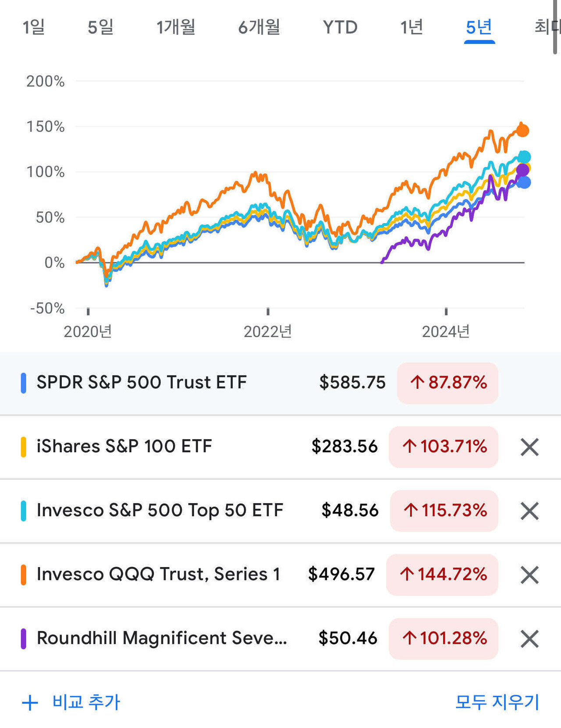The image size is (561, 728).
Task: Select the 1개월 range tab
Action: [x=176, y=27]
